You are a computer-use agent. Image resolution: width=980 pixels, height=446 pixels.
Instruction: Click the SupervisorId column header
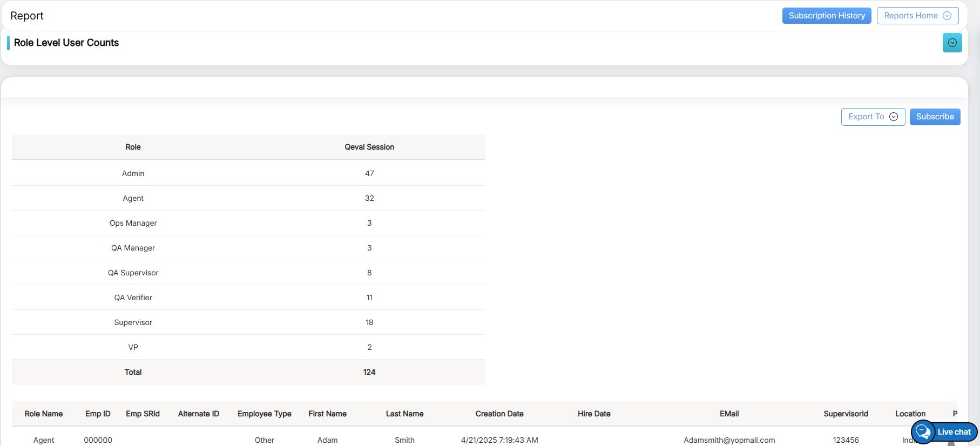point(846,414)
